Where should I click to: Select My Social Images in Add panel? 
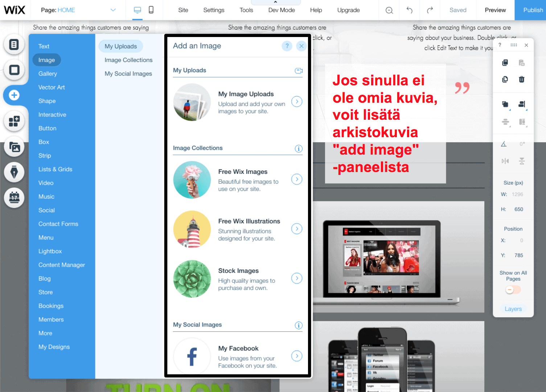pos(128,74)
